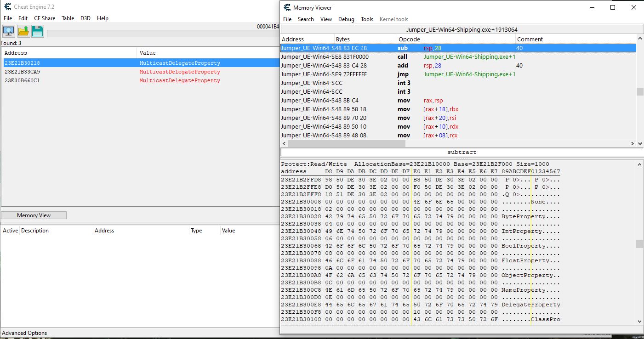The image size is (644, 339).
Task: Maximize the Memory Viewer window
Action: [612, 7]
